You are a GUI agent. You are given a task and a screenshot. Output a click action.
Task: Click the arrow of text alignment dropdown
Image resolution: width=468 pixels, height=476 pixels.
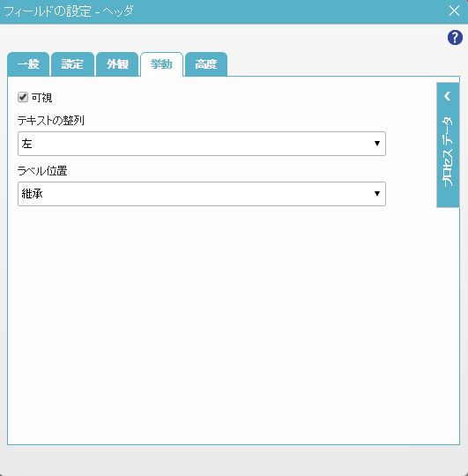tap(377, 144)
